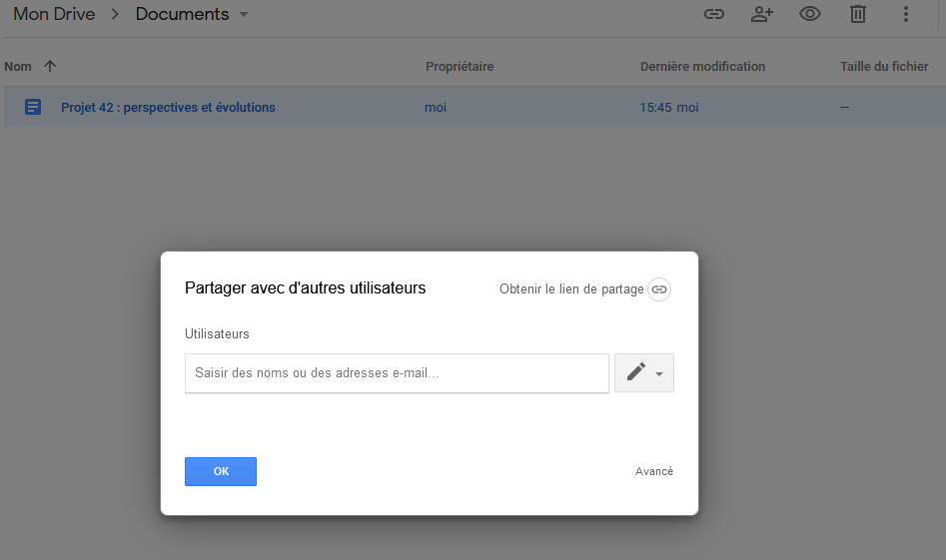Delete file using trash icon
Viewport: 946px width, 560px height.
click(858, 14)
